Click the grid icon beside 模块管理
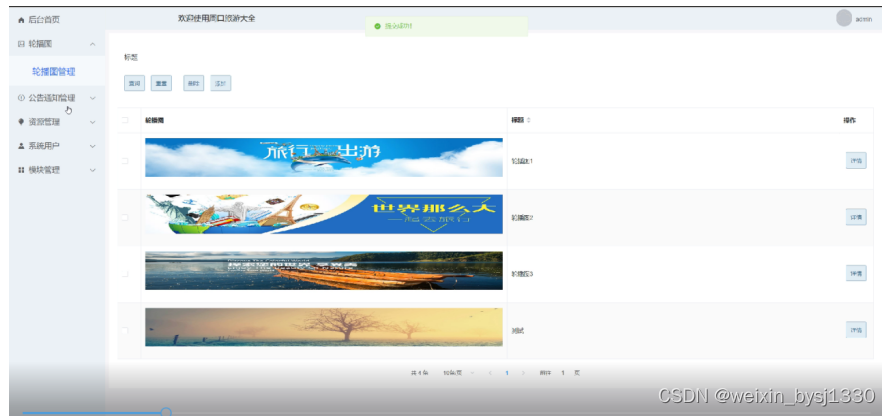 pyautogui.click(x=22, y=169)
